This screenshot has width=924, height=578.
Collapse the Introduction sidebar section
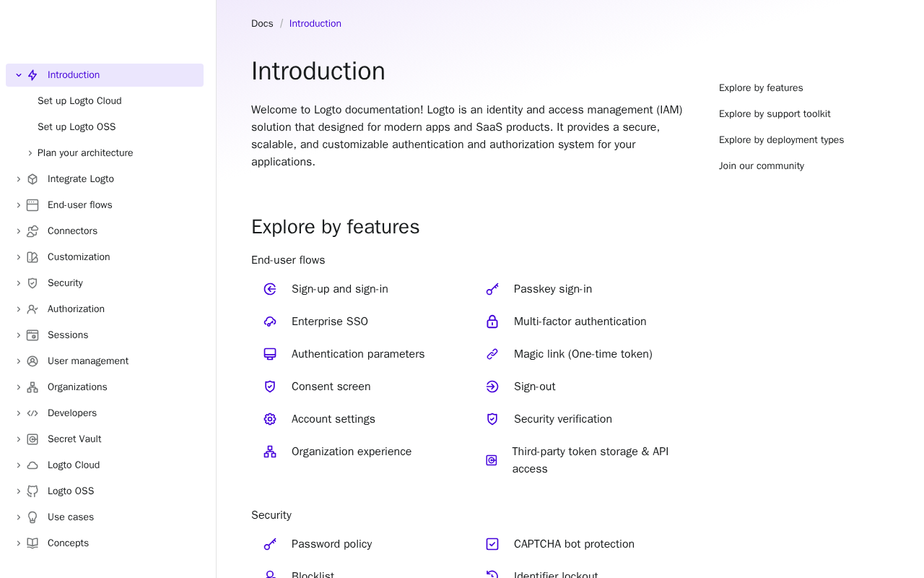pos(19,75)
